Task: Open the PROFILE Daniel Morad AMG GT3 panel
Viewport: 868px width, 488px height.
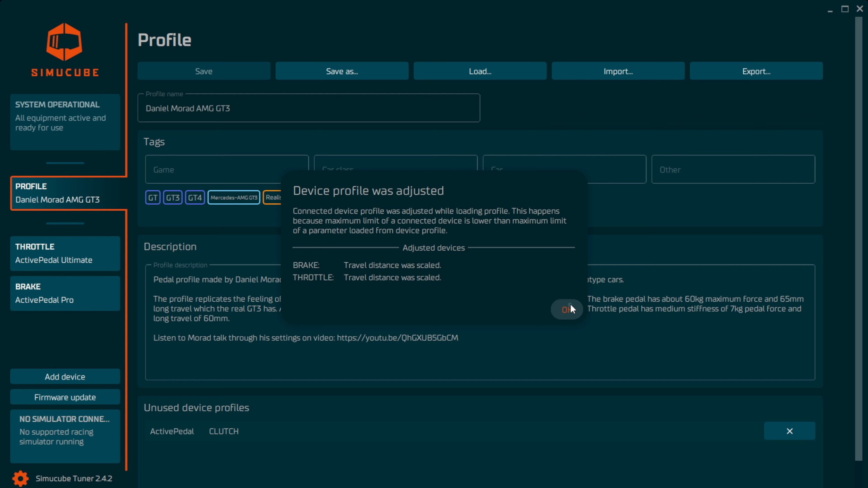Action: coord(68,193)
